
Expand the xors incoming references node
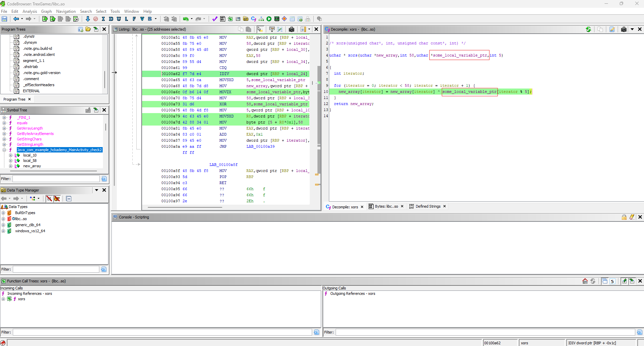click(x=3, y=299)
